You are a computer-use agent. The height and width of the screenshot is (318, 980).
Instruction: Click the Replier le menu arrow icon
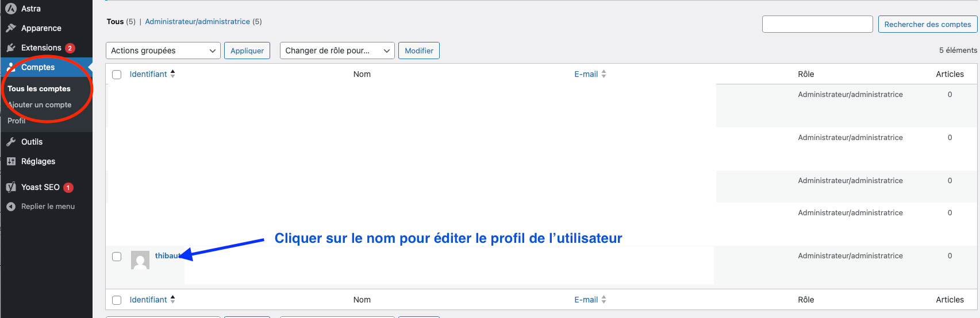(10, 207)
